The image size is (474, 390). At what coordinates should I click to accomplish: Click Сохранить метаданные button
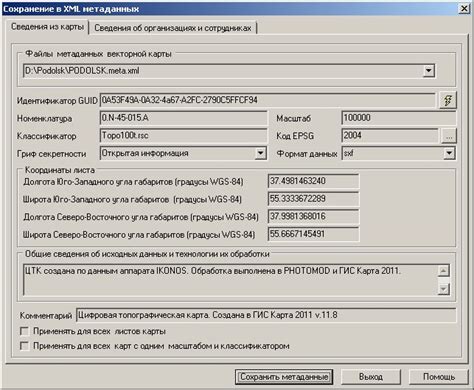point(284,377)
